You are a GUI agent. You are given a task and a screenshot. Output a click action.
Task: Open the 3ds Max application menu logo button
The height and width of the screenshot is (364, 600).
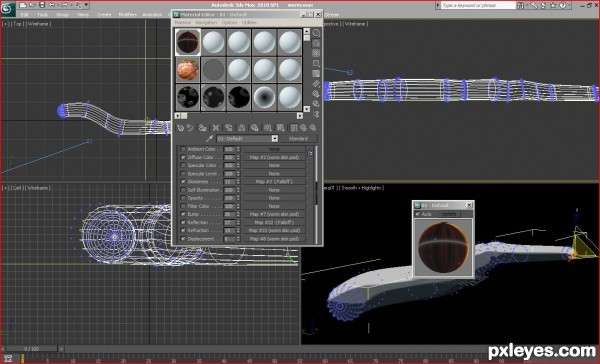(x=7, y=9)
